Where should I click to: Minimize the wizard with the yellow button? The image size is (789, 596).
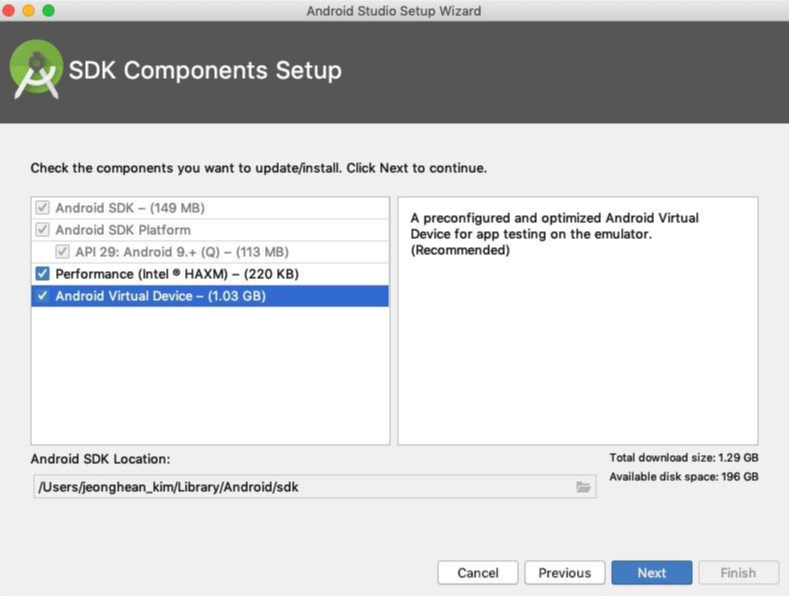tap(29, 10)
